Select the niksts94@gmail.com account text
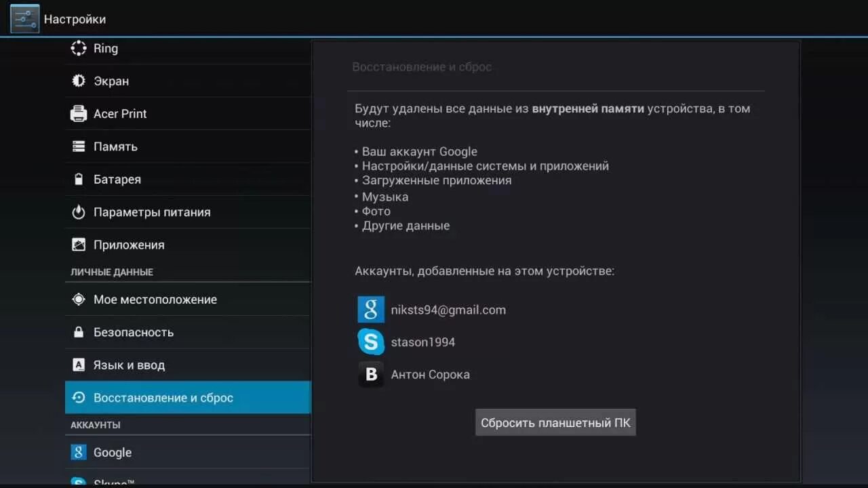Screen dimensions: 868x488 coord(448,310)
